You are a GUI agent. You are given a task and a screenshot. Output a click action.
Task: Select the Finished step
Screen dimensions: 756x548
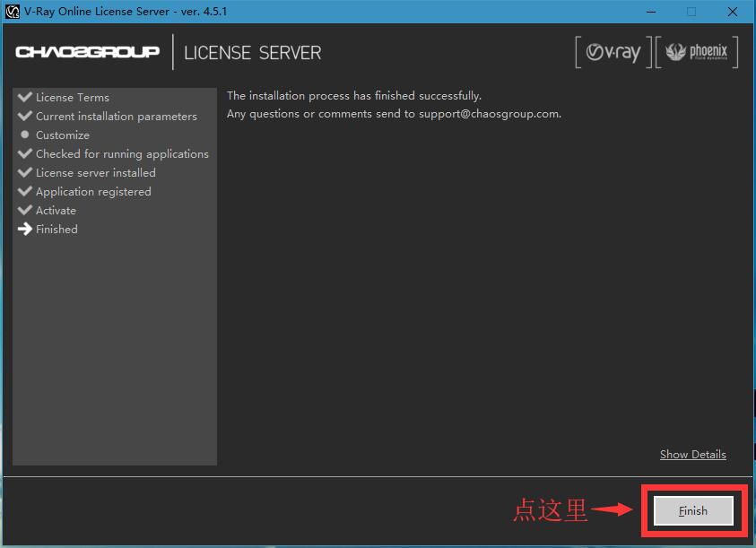[x=56, y=229]
